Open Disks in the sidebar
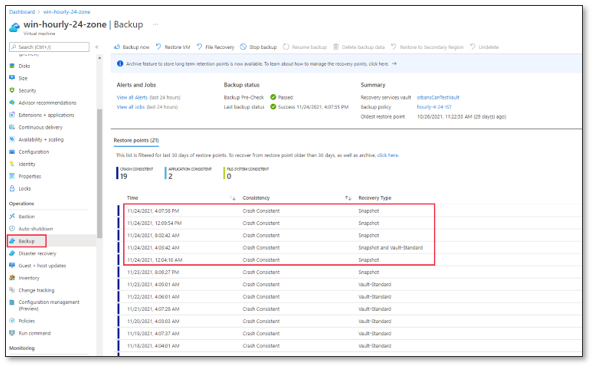Viewport: 593px width, 366px height. [x=24, y=66]
